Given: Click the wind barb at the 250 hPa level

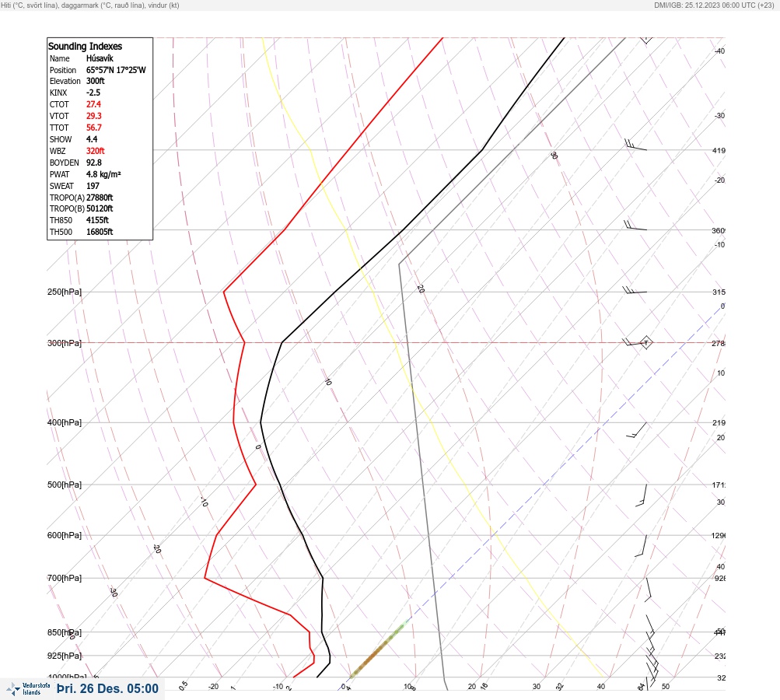Looking at the screenshot, I should [635, 291].
